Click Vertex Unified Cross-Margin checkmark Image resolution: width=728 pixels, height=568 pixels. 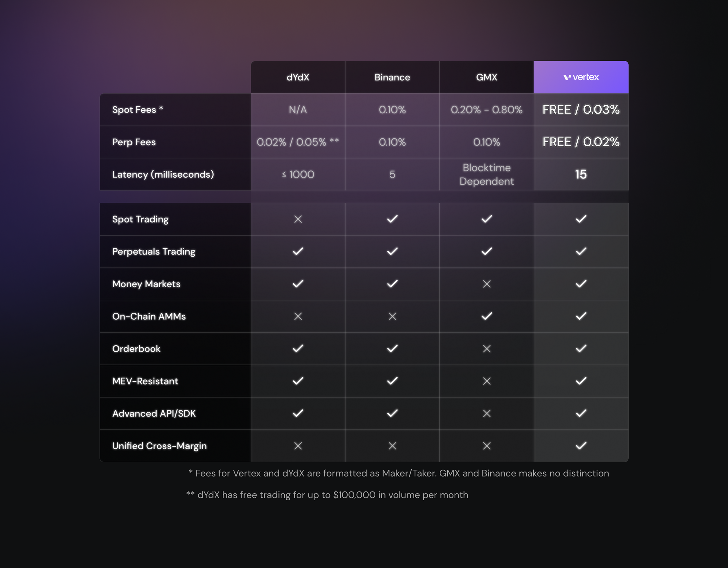pyautogui.click(x=581, y=446)
